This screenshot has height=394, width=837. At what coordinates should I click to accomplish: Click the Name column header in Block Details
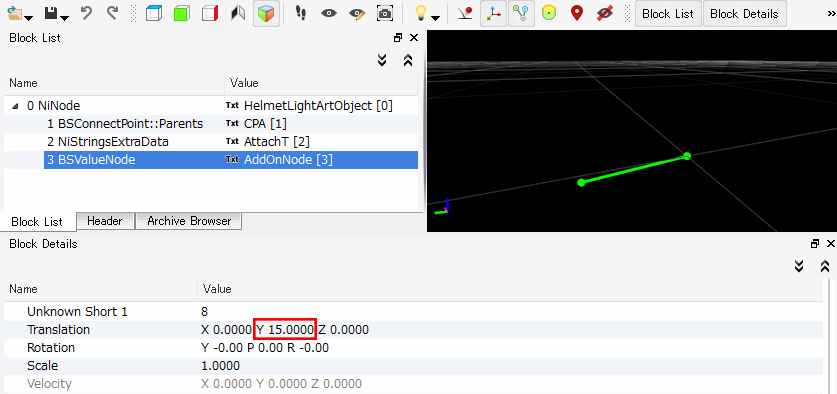pyautogui.click(x=101, y=289)
